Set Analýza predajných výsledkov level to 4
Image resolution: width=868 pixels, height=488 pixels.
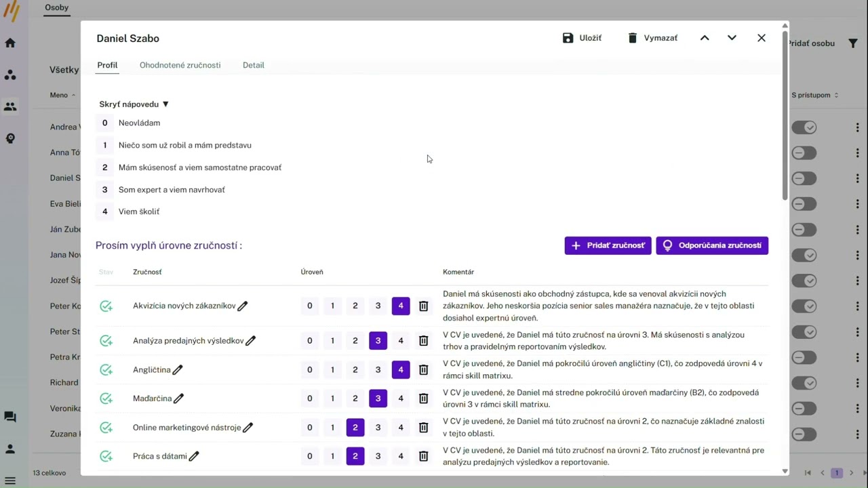[401, 341]
